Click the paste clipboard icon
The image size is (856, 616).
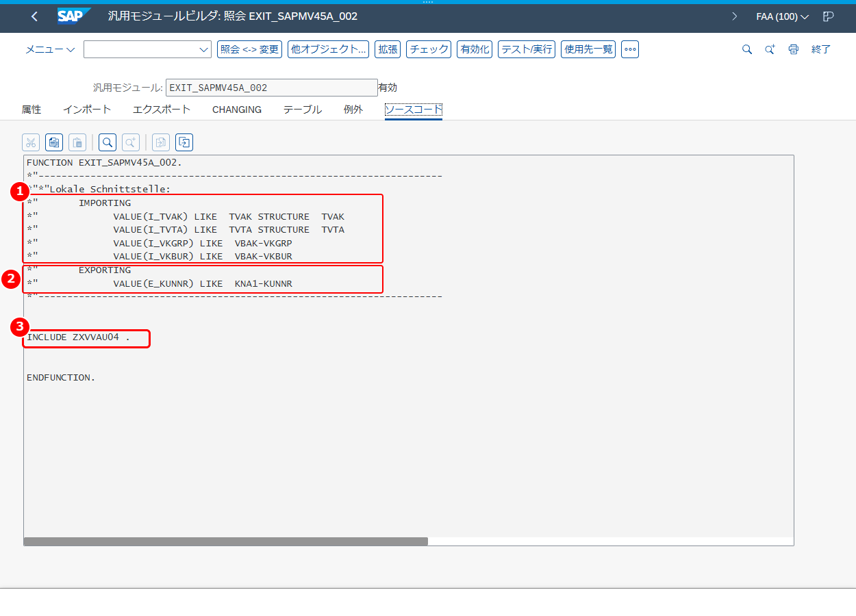click(x=77, y=142)
